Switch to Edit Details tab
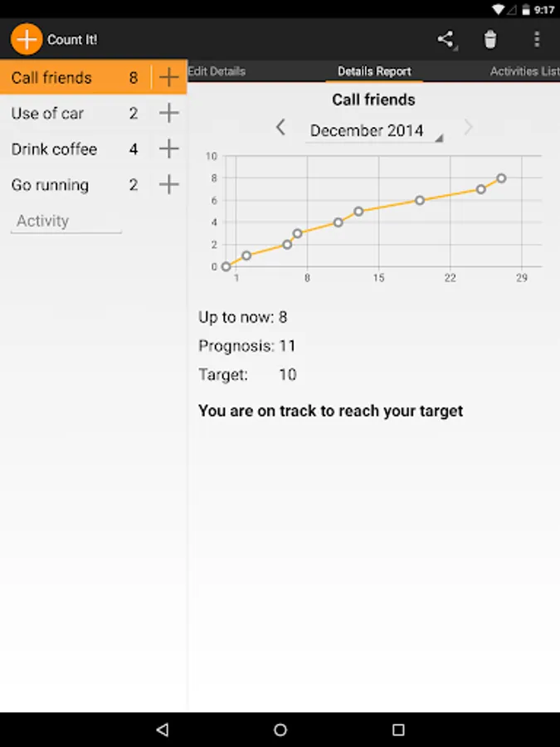 click(217, 71)
